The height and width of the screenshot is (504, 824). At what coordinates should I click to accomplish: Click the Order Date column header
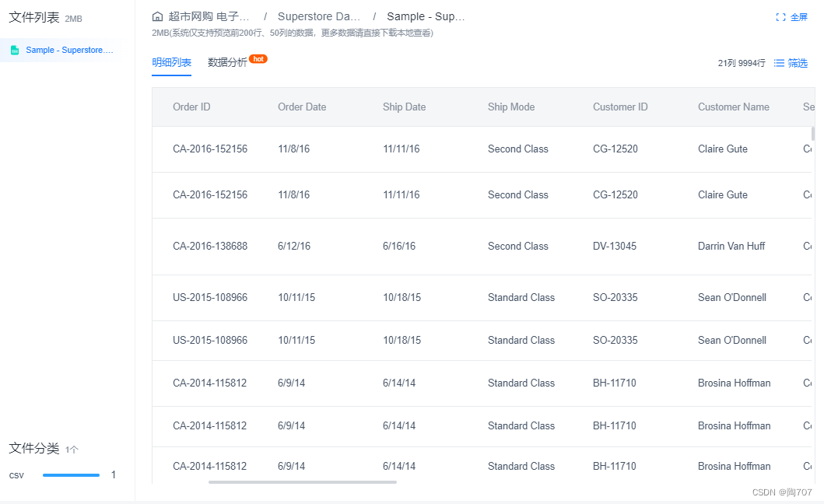pyautogui.click(x=302, y=107)
